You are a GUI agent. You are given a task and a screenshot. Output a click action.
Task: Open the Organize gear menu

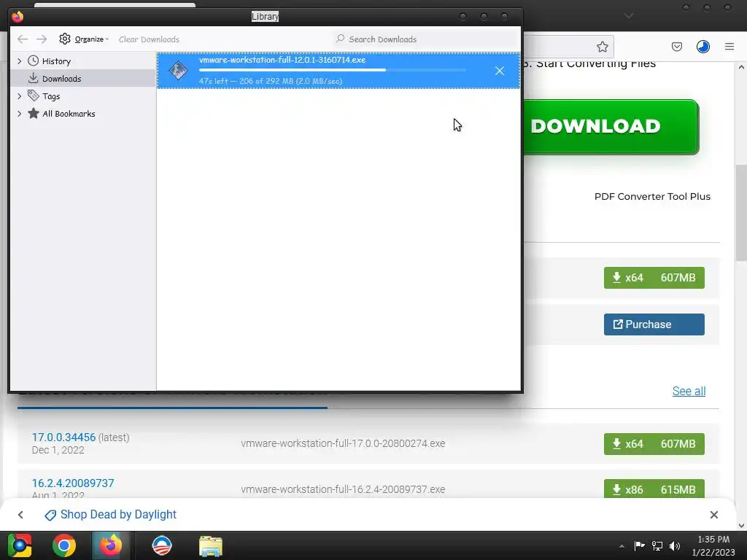tap(84, 39)
